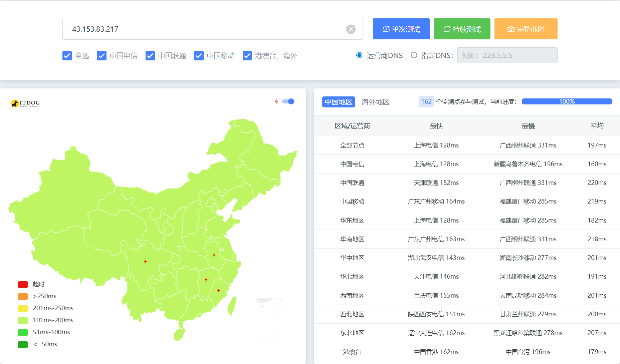Click the 100% progress bar
Screen dimensions: 620x364
click(x=567, y=101)
